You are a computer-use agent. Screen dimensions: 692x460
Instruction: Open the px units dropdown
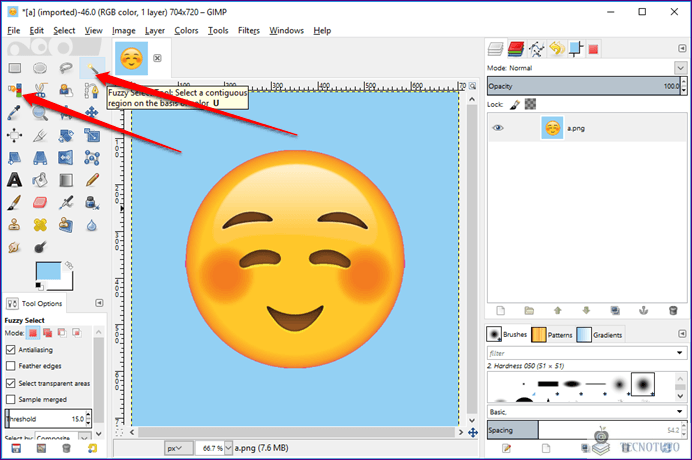point(179,448)
